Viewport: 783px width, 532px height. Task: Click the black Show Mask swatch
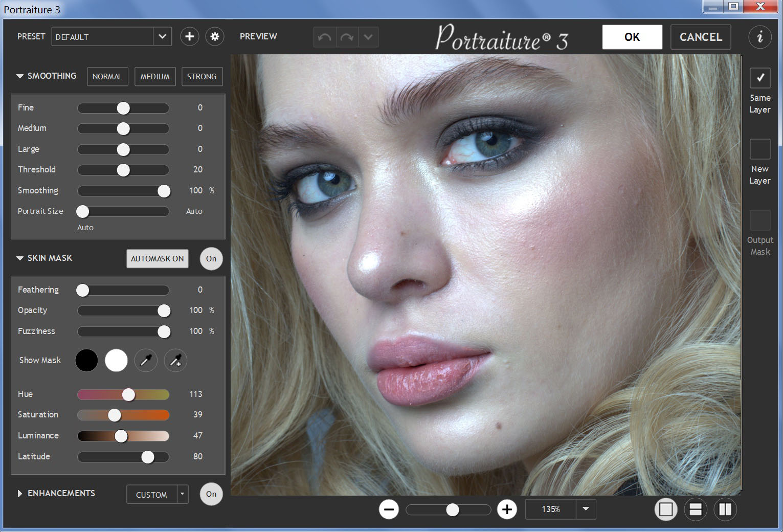click(x=86, y=361)
